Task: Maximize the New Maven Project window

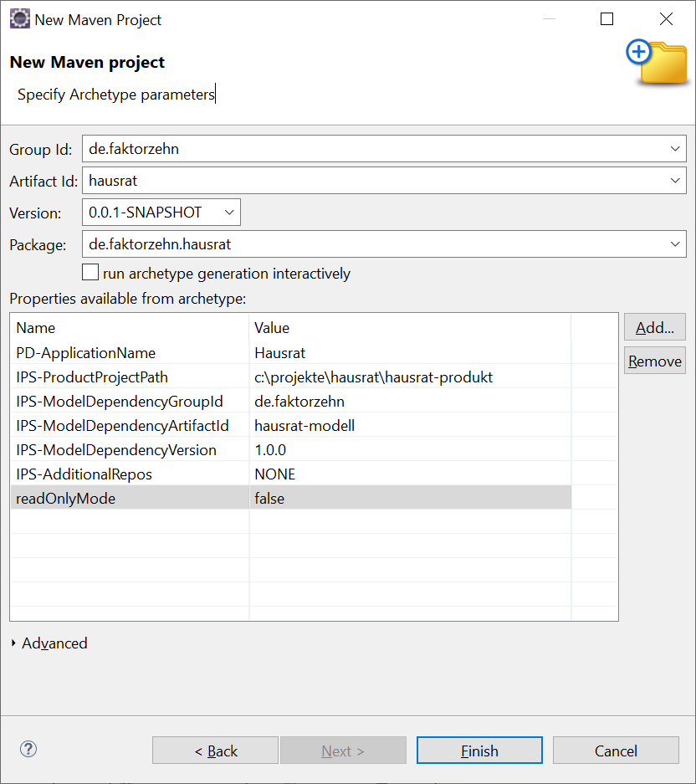Action: [x=607, y=19]
